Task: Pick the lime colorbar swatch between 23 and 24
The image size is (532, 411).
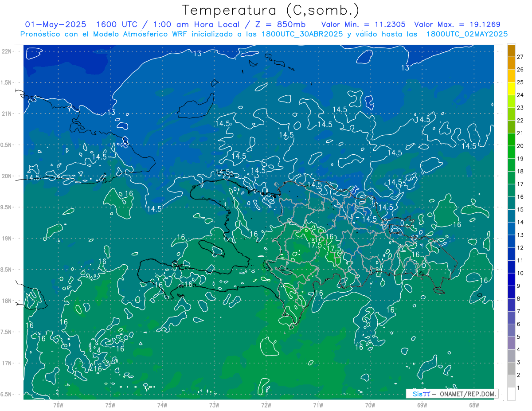Action: click(x=511, y=101)
